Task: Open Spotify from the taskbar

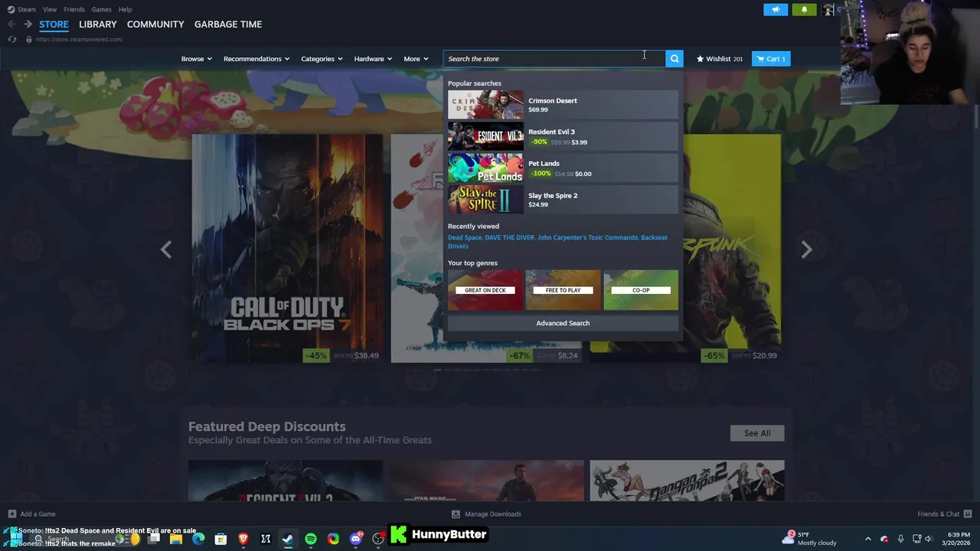Action: click(311, 540)
